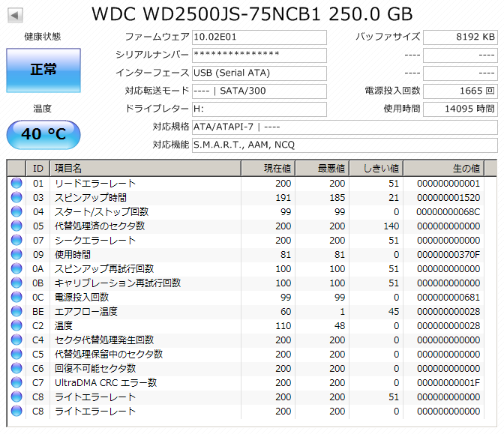The image size is (504, 434).
Task: Click the 健康状態 label
Action: 43,37
